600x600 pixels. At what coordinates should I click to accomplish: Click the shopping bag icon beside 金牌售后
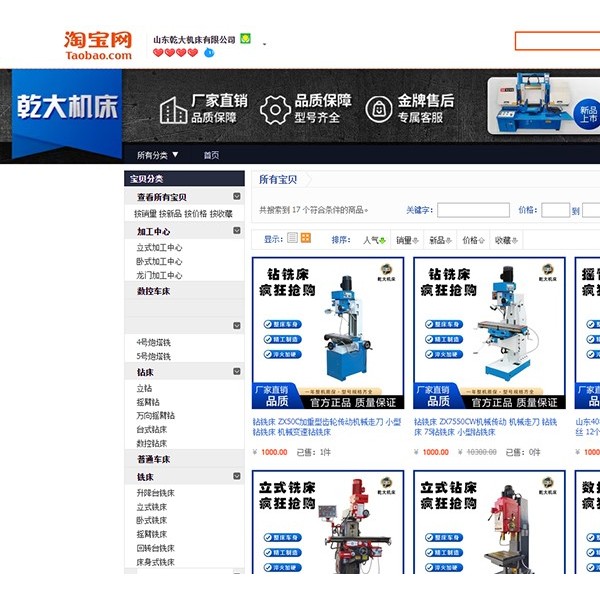click(378, 109)
